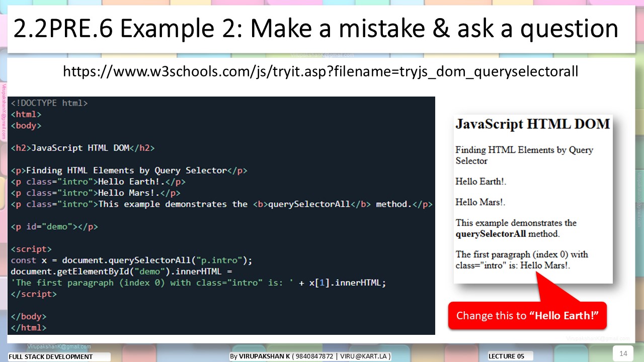The image size is (644, 362).
Task: Click the 'const x = document.querySelectorAll' line
Action: click(x=131, y=260)
